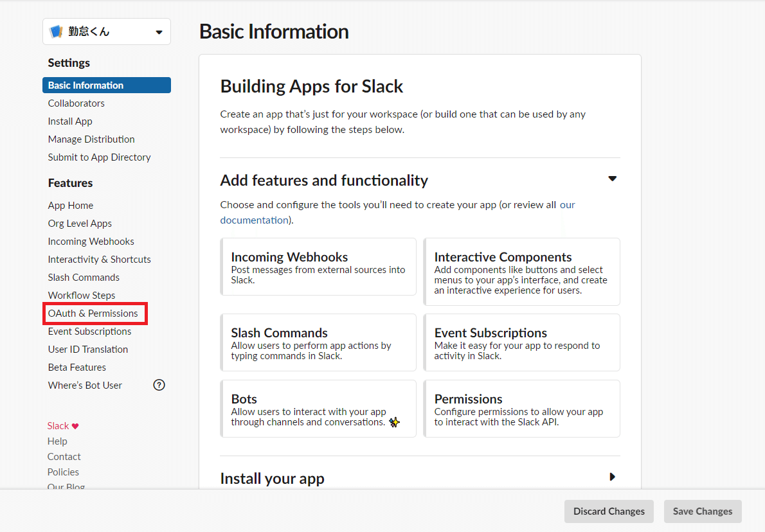765x532 pixels.
Task: Click the 勤怠くん app icon
Action: pyautogui.click(x=56, y=31)
